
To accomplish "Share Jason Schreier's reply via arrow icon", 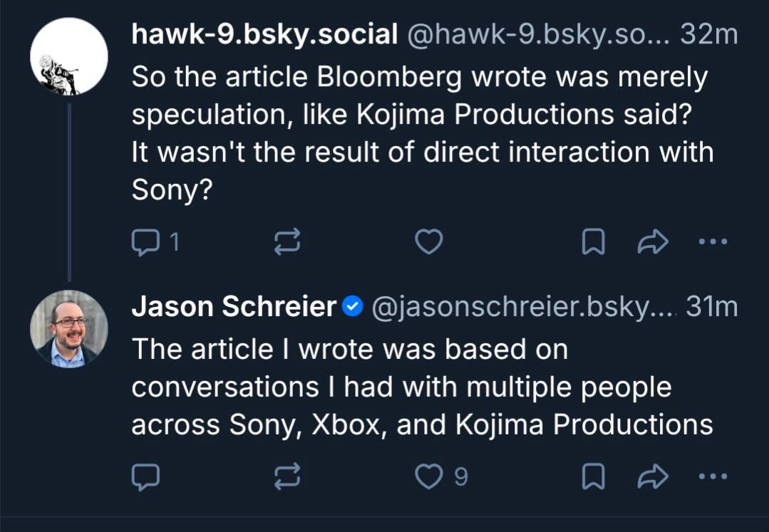I will (653, 476).
